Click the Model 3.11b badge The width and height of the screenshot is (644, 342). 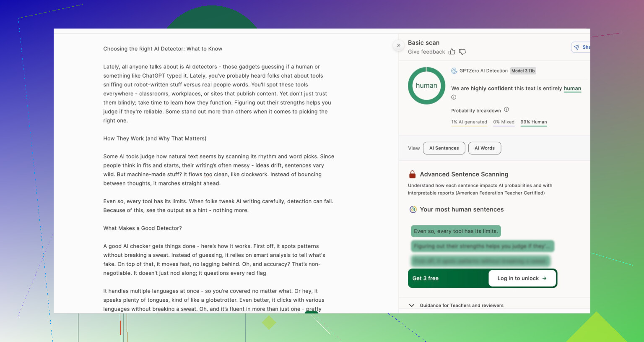523,71
